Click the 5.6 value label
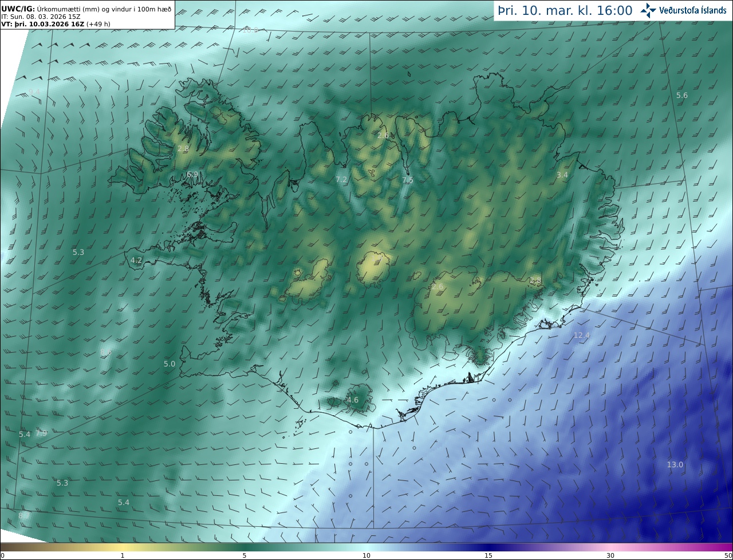 [x=682, y=96]
